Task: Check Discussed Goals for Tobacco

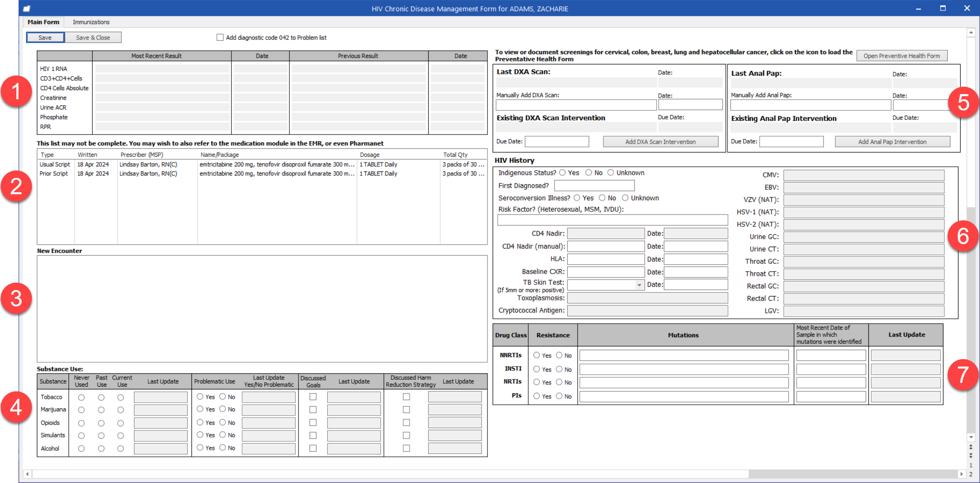Action: (x=313, y=397)
